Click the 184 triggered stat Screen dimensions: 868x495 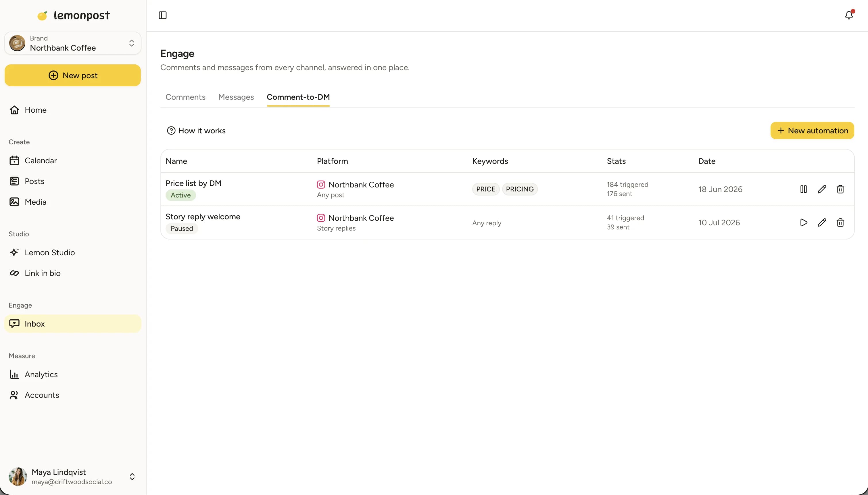(x=627, y=185)
